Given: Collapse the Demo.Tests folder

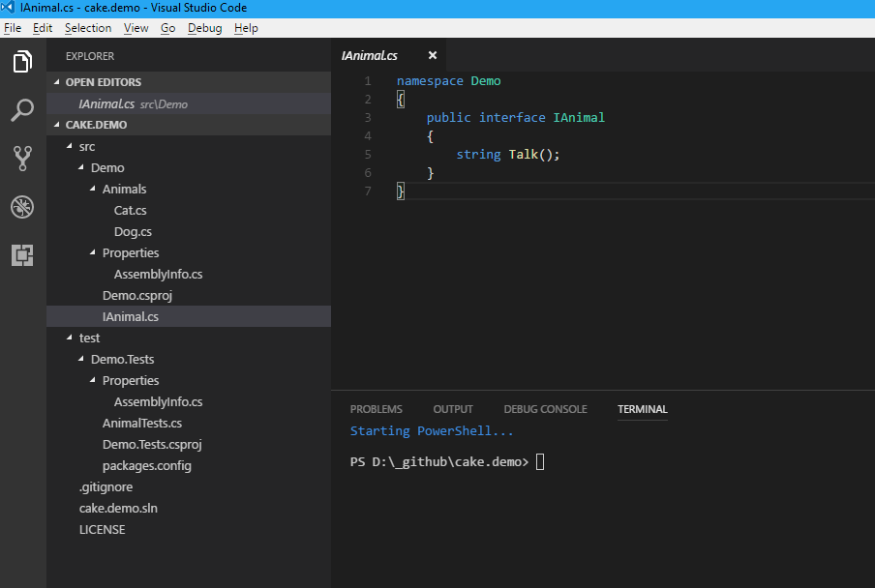Looking at the screenshot, I should click(x=81, y=359).
